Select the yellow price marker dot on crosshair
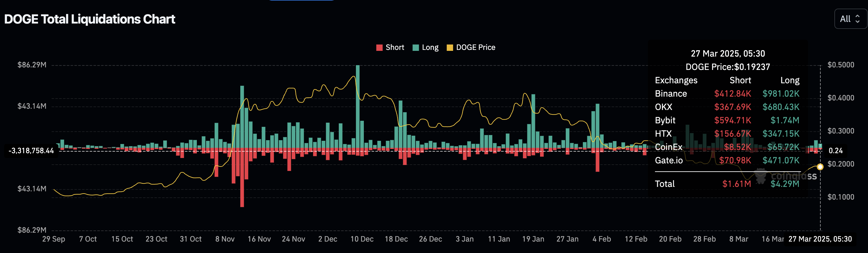Image resolution: width=868 pixels, height=253 pixels. click(x=820, y=167)
